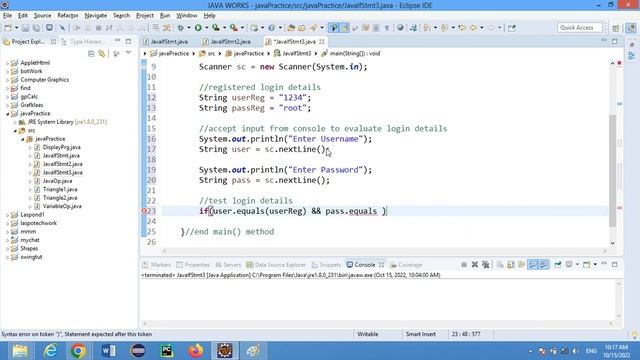Click the Toggle Mark Occurrences icon

click(345, 28)
